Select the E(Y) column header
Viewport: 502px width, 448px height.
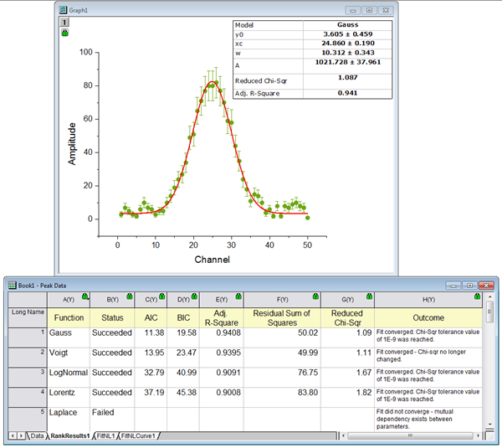pos(221,299)
